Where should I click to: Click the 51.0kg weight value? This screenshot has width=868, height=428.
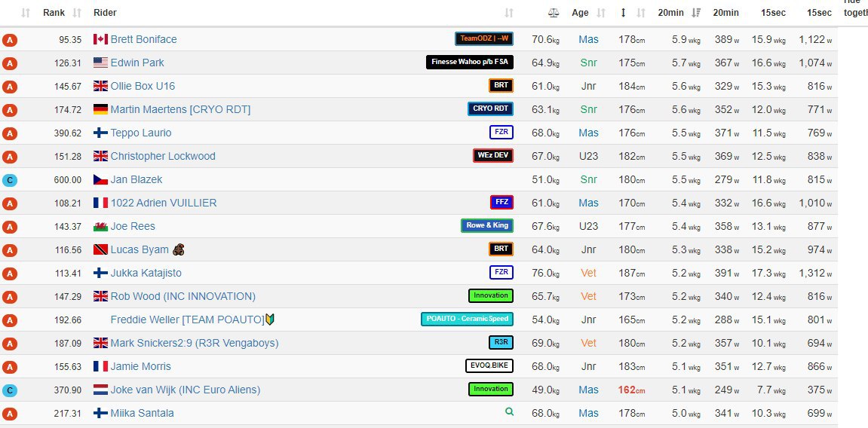[x=546, y=180]
